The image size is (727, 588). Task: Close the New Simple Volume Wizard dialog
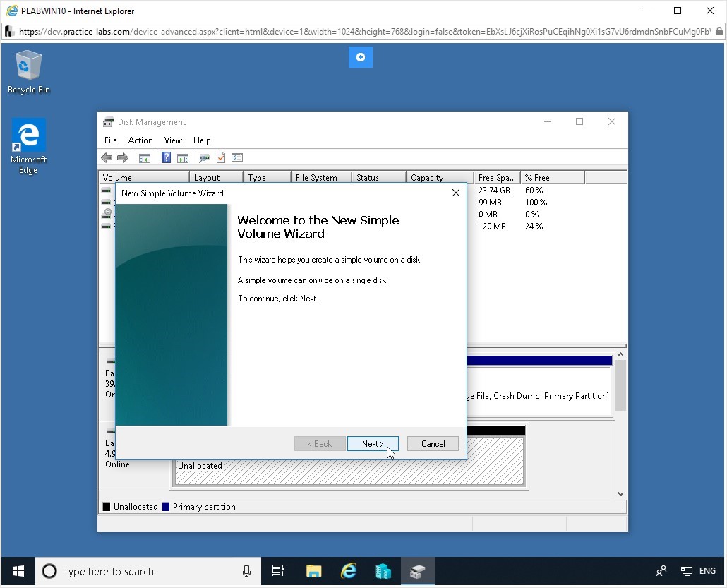click(x=456, y=193)
